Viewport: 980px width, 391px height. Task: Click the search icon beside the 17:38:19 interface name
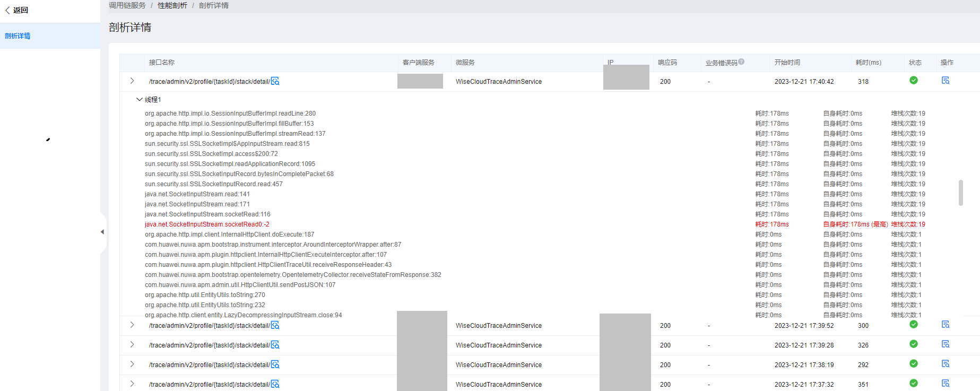coord(275,364)
